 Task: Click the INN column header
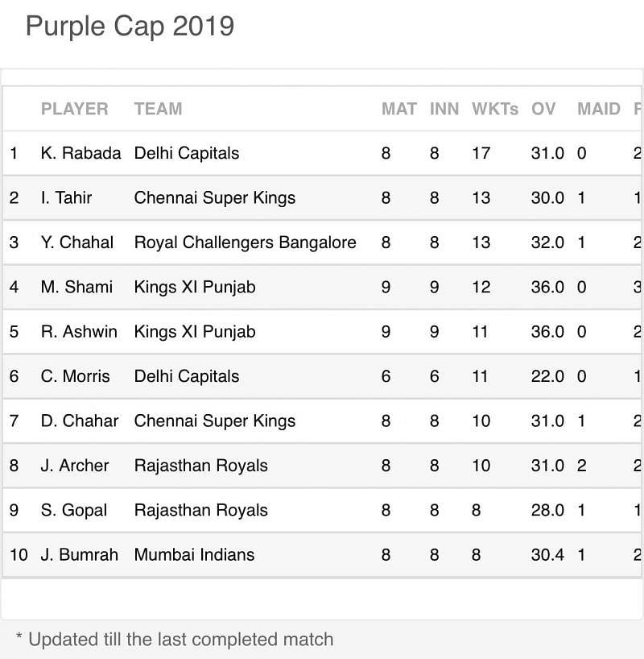coord(444,109)
